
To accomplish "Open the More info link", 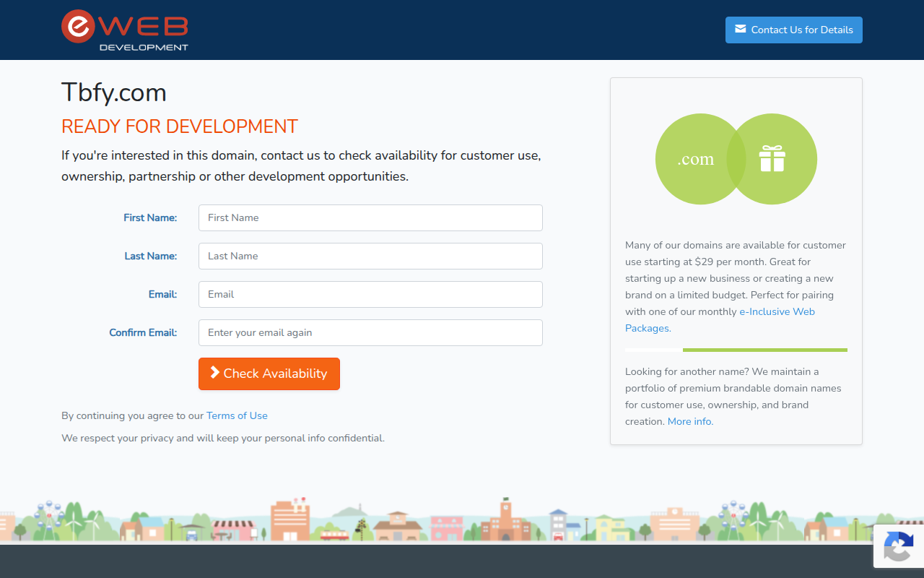I will pos(690,421).
